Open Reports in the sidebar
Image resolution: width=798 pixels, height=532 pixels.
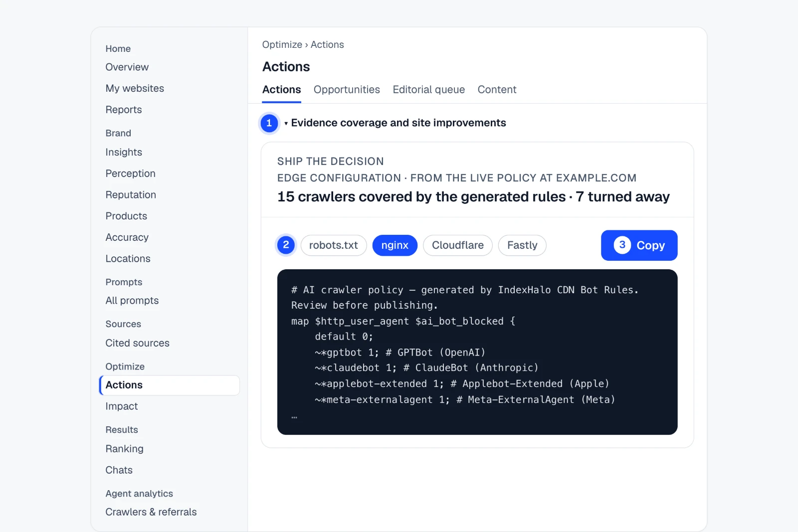point(123,110)
